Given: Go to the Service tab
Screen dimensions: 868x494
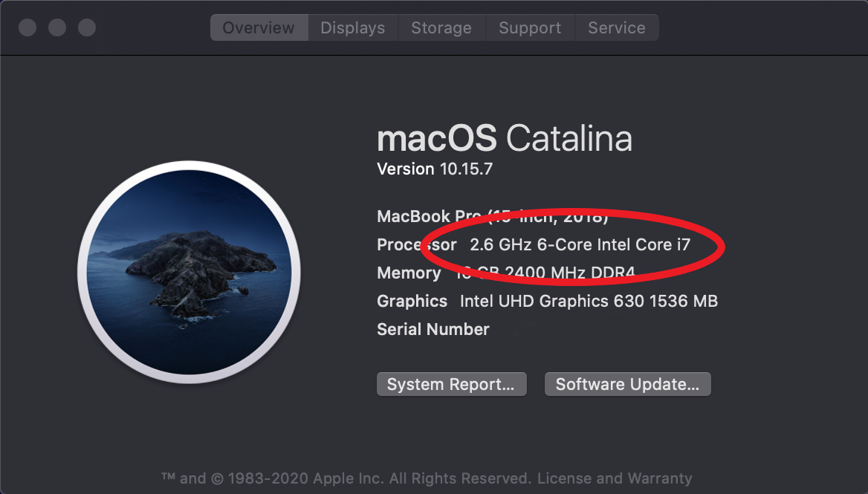Looking at the screenshot, I should click(617, 27).
